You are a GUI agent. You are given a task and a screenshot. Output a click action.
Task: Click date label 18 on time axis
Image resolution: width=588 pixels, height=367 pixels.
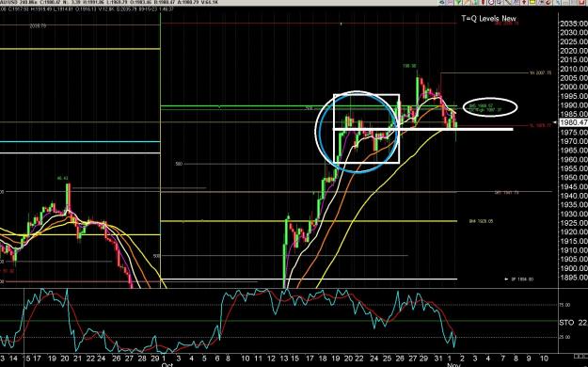click(x=323, y=359)
